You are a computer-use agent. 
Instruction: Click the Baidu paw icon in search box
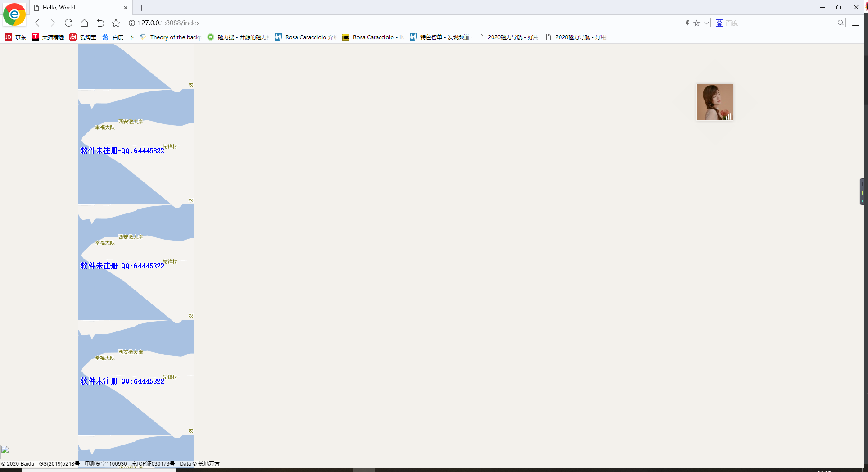(x=719, y=23)
